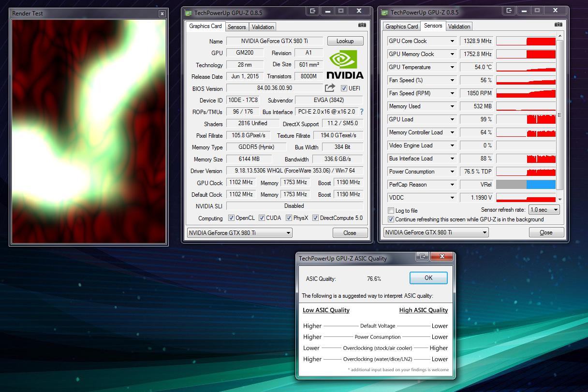Click the GPU Load 99 % value
This screenshot has width=588, height=392.
(x=476, y=119)
